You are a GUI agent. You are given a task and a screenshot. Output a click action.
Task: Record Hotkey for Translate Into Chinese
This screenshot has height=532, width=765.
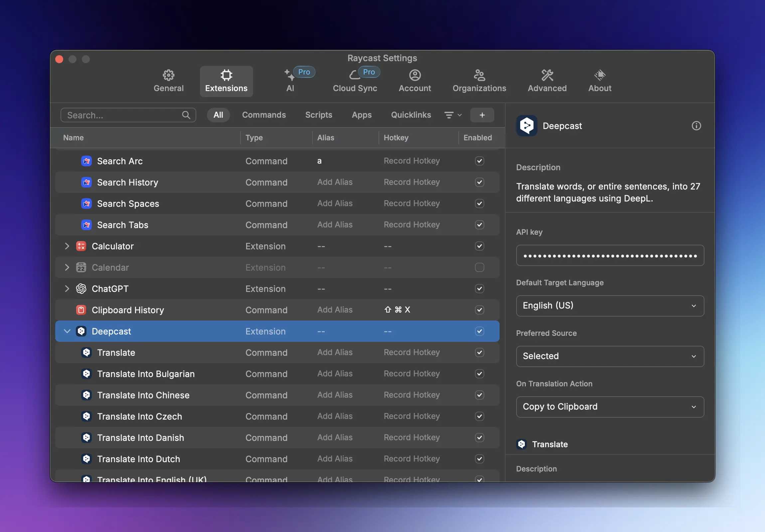pyautogui.click(x=411, y=395)
